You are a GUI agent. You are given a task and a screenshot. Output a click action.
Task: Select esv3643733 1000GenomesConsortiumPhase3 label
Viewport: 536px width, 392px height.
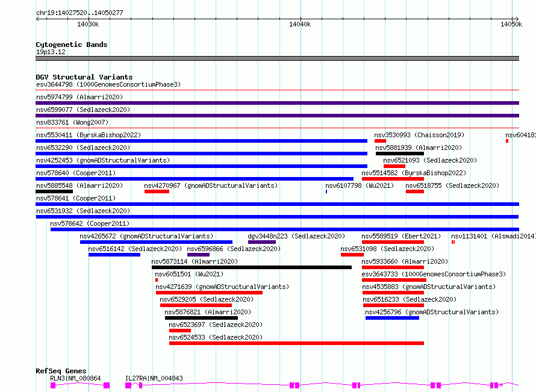click(434, 274)
